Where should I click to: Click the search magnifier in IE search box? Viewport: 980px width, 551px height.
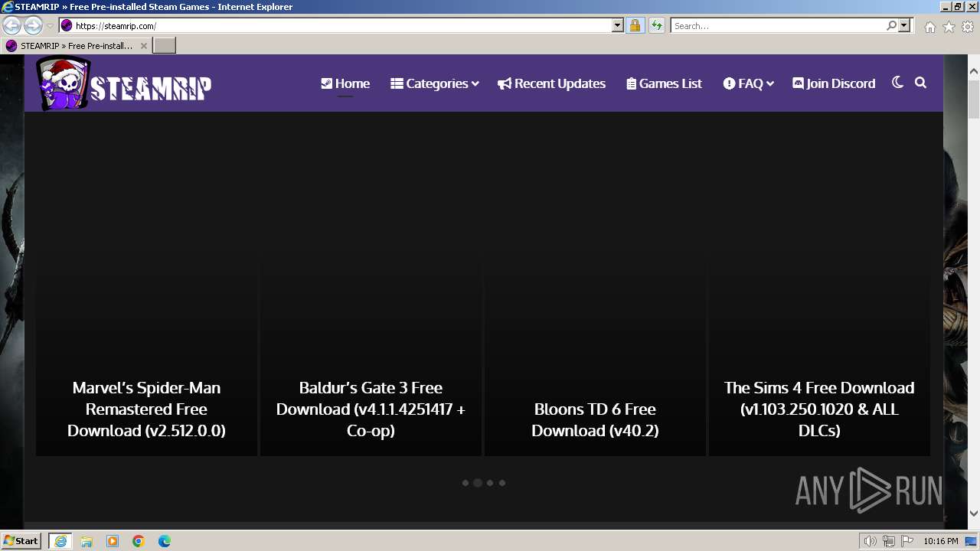pos(891,25)
